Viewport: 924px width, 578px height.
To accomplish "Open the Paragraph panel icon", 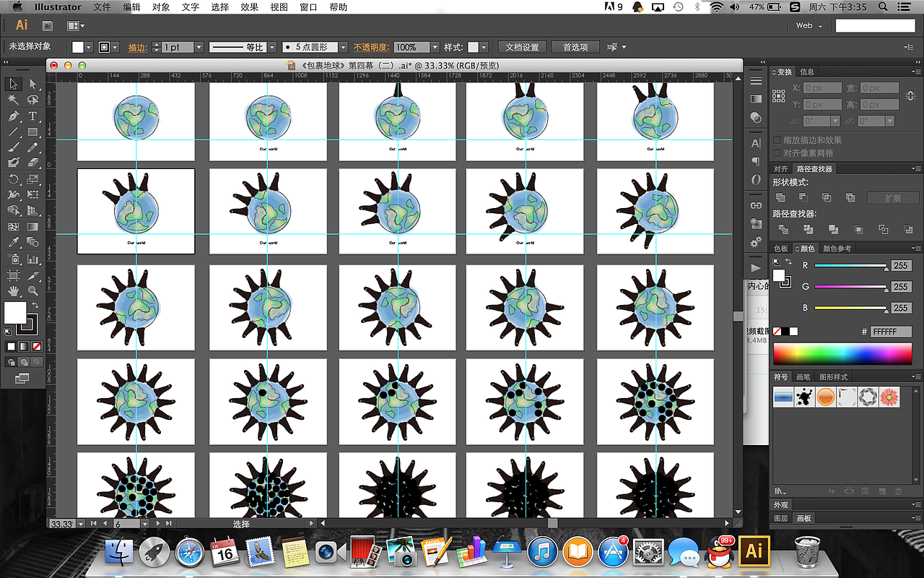I will pos(756,161).
